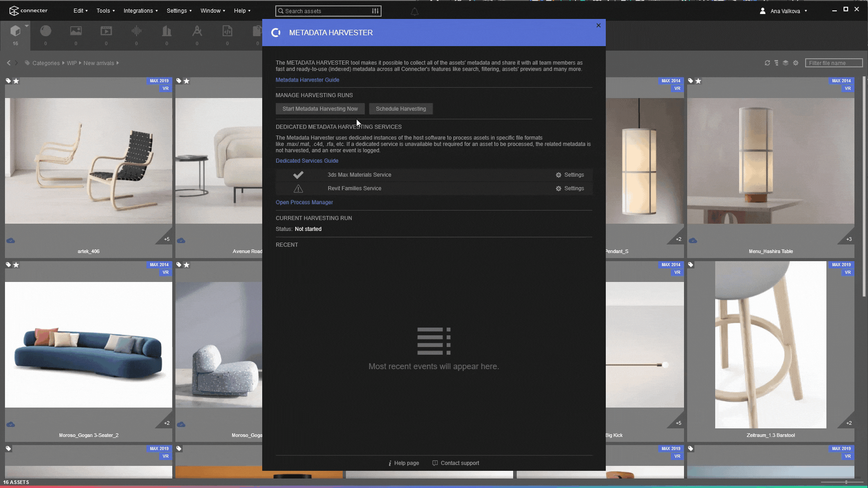Toggle favorite star on artek_406 card
868x488 pixels.
pos(16,81)
